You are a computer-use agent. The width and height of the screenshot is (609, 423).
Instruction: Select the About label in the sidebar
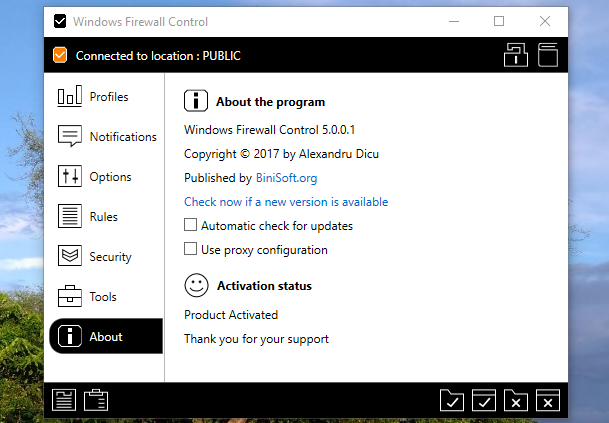pos(106,337)
